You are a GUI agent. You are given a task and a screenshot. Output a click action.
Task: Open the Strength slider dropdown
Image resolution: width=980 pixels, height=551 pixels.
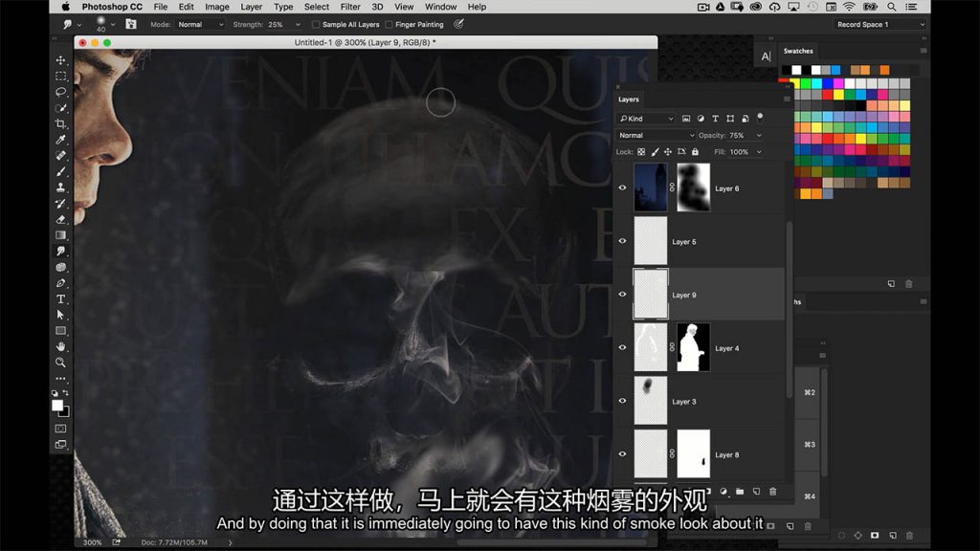click(x=298, y=24)
